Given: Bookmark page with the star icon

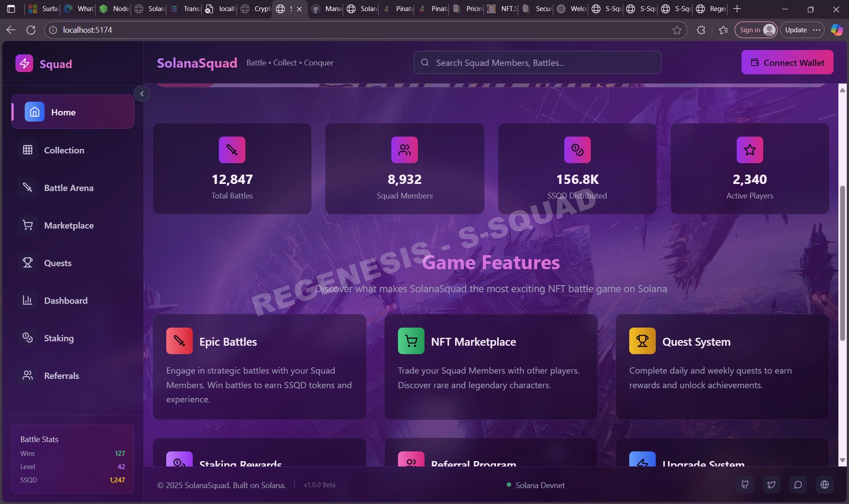Looking at the screenshot, I should [677, 30].
